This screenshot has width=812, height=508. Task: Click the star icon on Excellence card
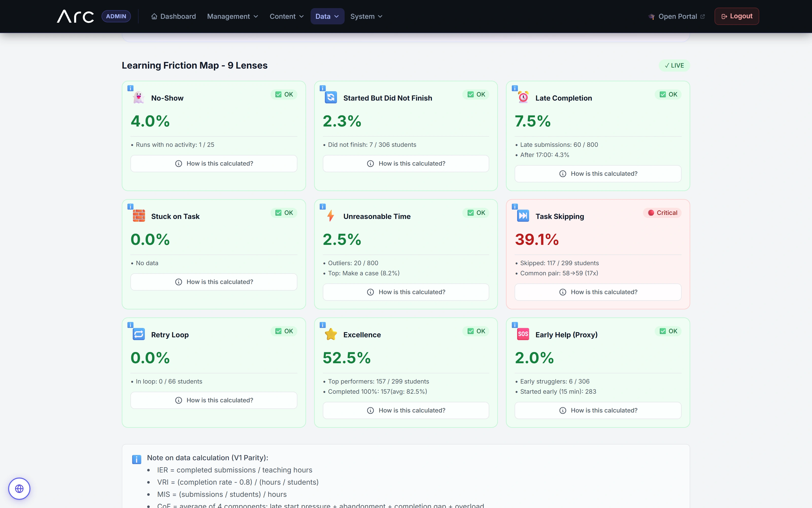point(331,334)
